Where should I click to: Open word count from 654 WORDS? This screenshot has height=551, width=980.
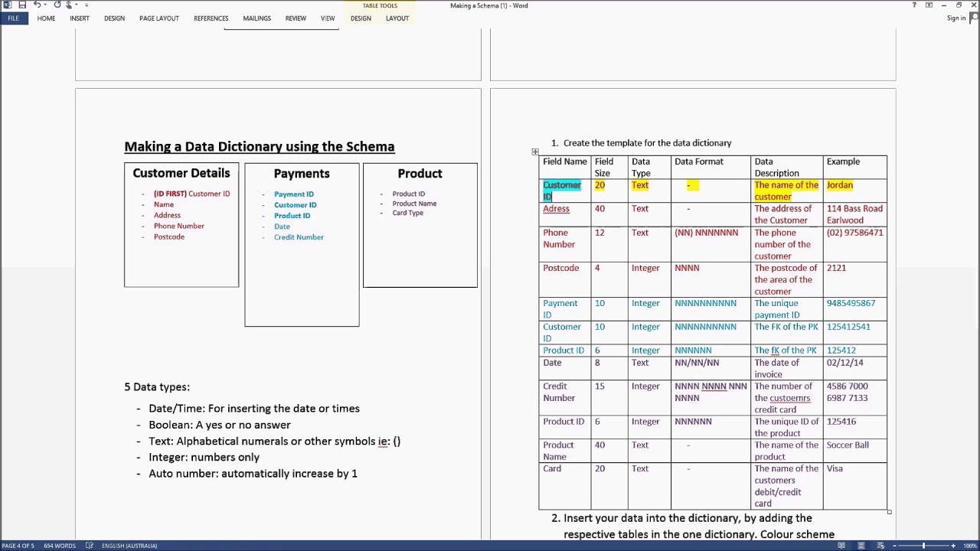60,546
